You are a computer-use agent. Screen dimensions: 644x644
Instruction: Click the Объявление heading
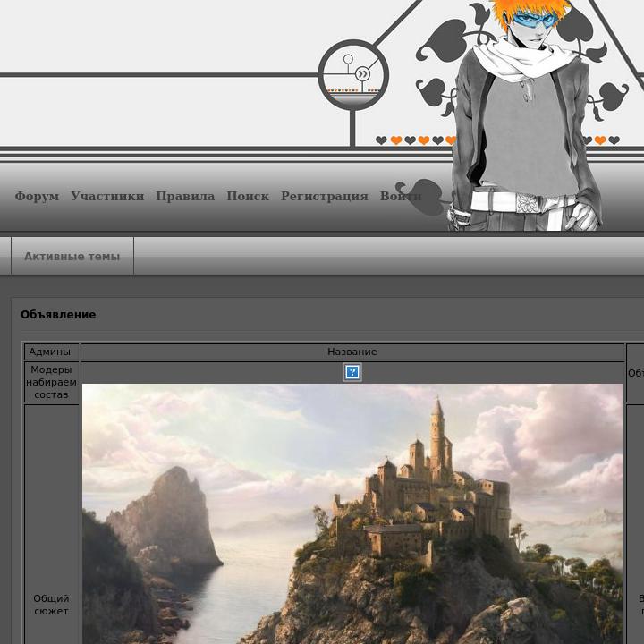[58, 315]
